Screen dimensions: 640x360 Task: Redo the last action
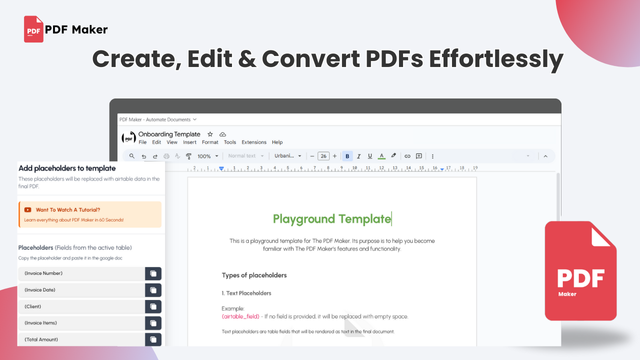pos(155,156)
